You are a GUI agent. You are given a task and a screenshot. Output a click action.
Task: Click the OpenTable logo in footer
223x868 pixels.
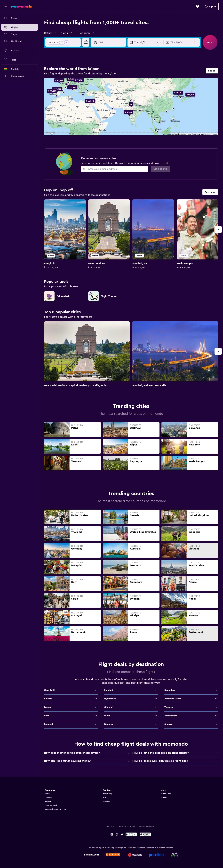(135, 855)
